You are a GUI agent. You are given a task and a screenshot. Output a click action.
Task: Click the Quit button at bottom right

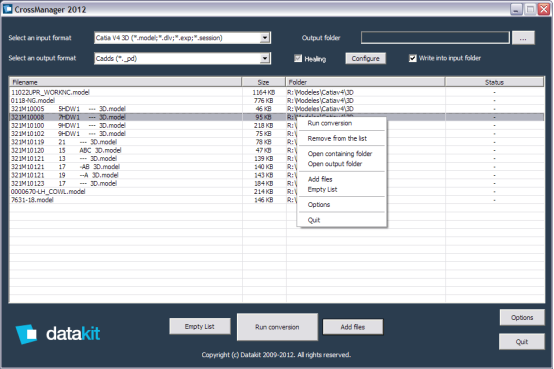point(522,341)
